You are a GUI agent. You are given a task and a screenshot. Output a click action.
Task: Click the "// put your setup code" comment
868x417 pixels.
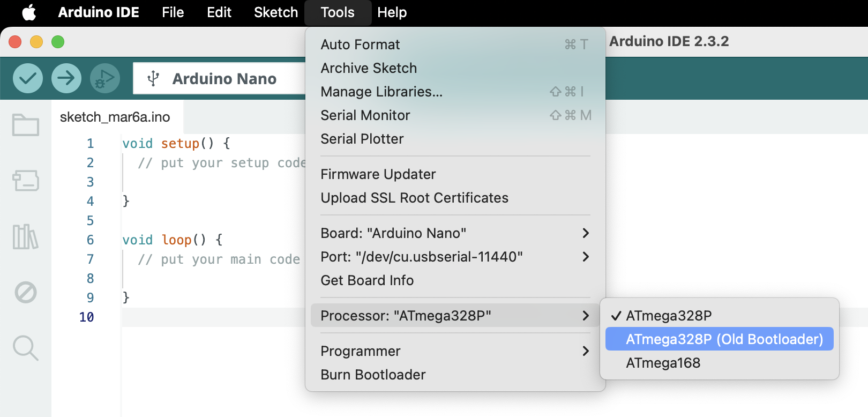coord(222,162)
